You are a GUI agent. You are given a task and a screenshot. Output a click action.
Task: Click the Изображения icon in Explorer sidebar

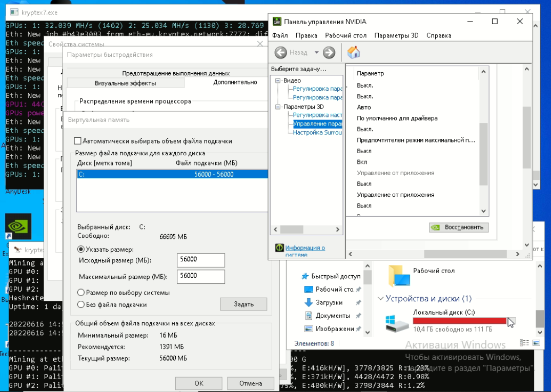[x=308, y=329]
